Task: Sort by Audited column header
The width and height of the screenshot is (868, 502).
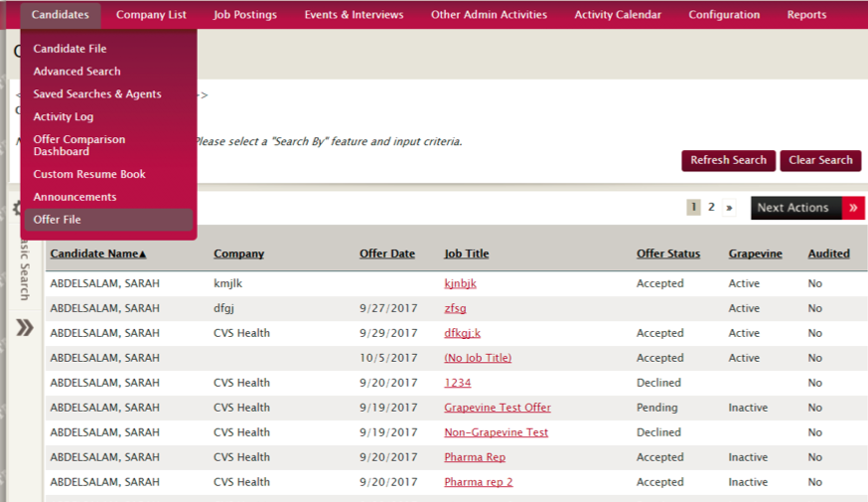Action: (828, 253)
